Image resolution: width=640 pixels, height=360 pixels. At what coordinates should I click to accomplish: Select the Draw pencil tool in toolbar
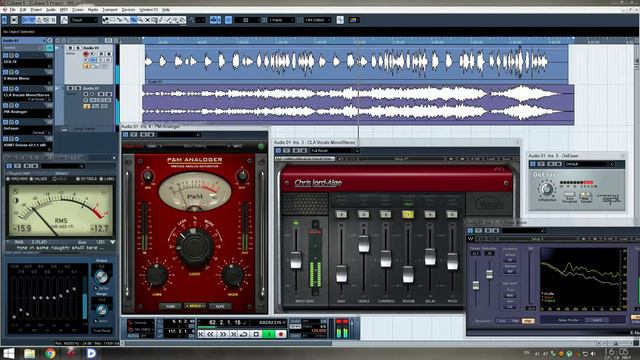tap(162, 20)
